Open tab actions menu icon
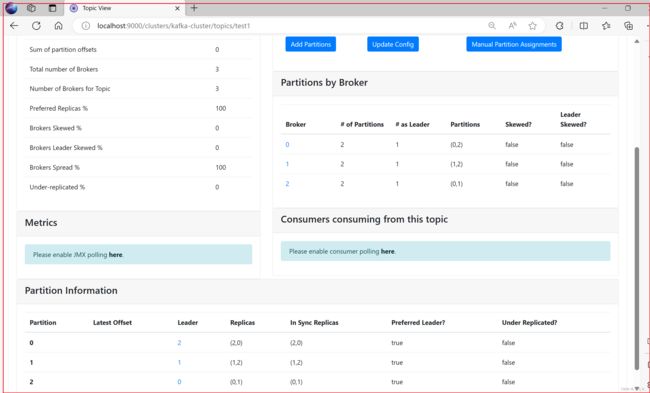 [x=52, y=8]
